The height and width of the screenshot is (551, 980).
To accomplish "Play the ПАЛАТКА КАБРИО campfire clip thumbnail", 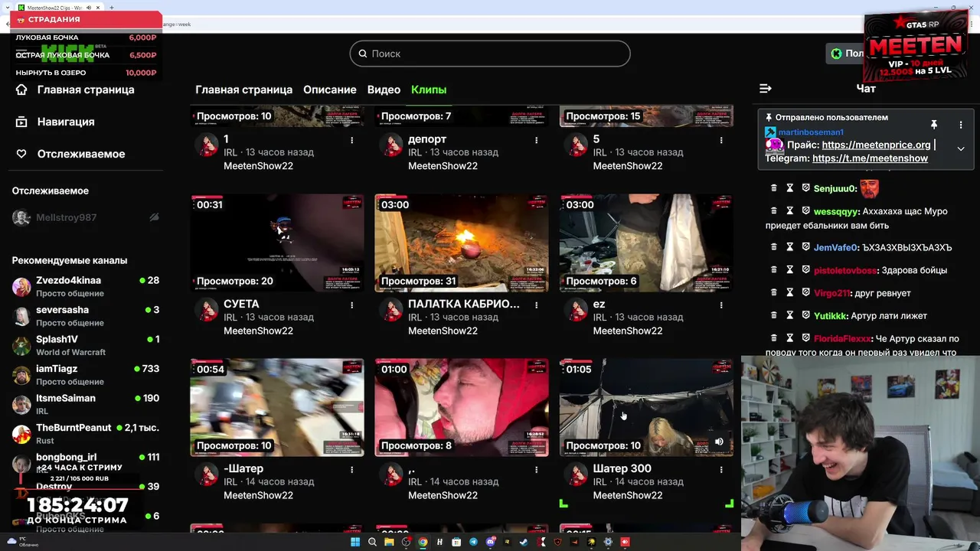I will pyautogui.click(x=462, y=243).
